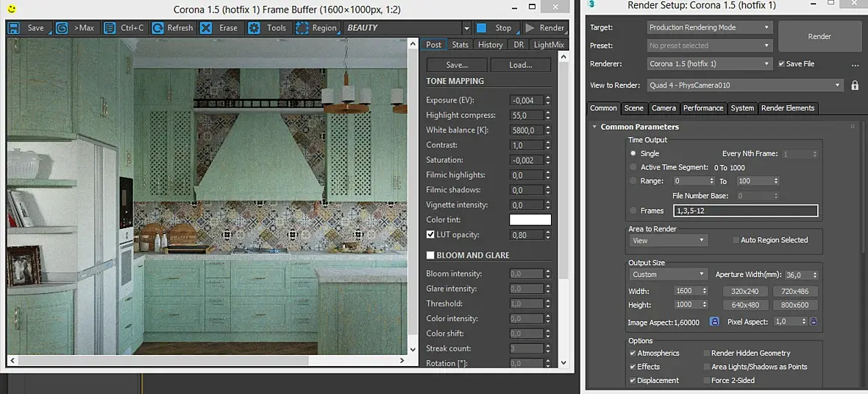Toggle the Image Aspect lock icon

[x=714, y=321]
